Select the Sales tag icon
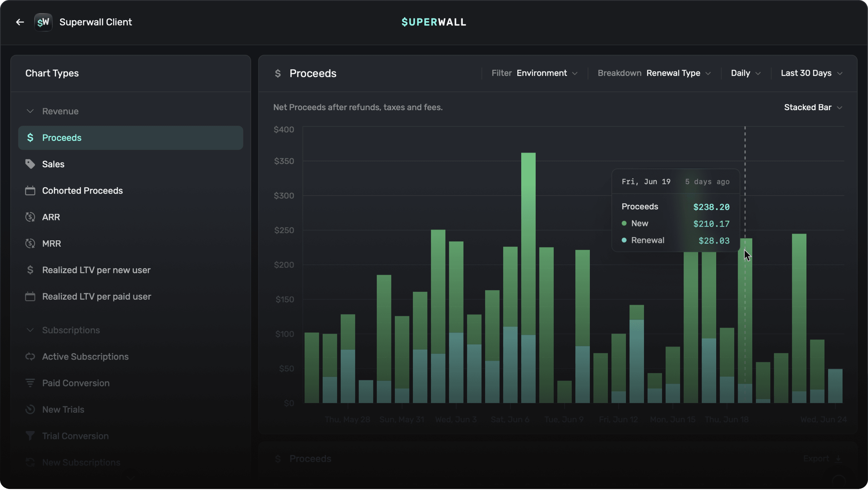Image resolution: width=868 pixels, height=499 pixels. 30,164
